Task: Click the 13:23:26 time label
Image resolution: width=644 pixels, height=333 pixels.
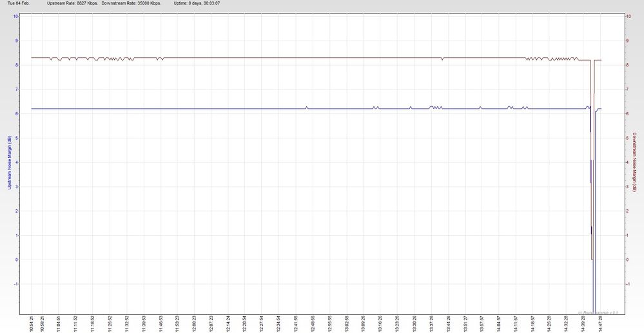Action: click(x=396, y=324)
